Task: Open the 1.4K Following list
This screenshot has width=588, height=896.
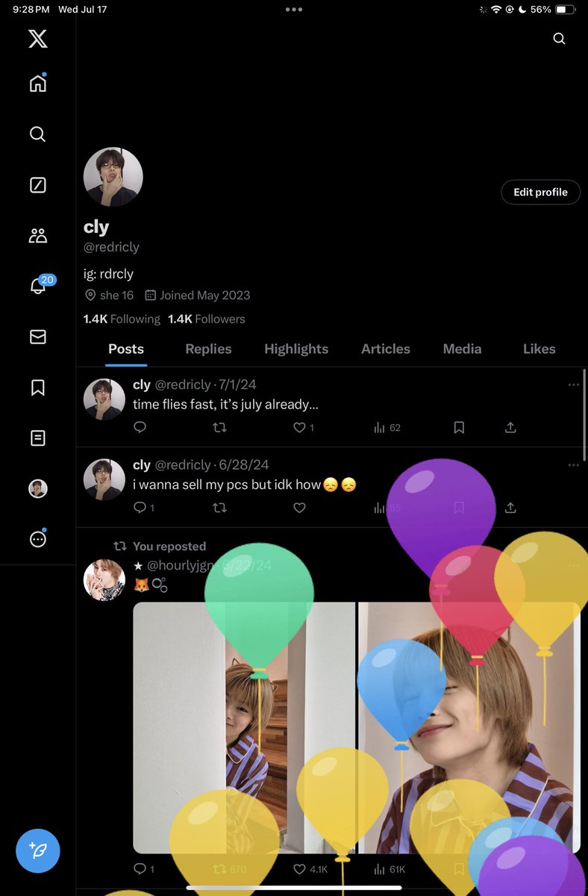Action: pos(122,319)
